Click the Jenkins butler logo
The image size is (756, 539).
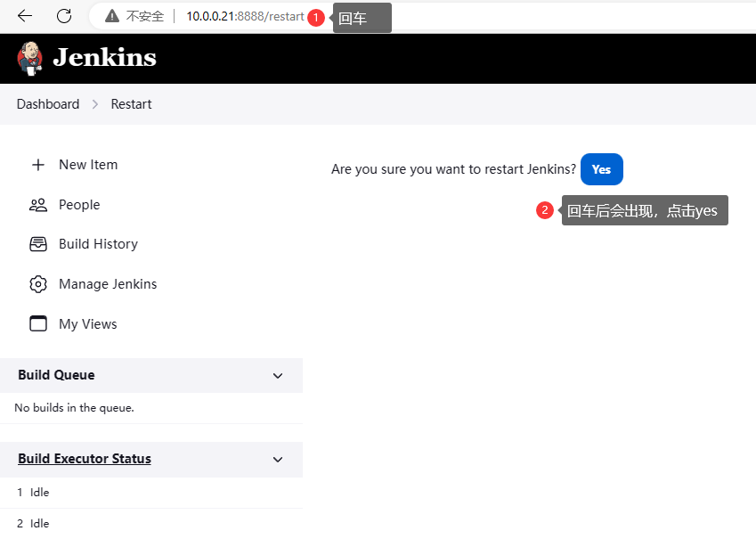[30, 59]
